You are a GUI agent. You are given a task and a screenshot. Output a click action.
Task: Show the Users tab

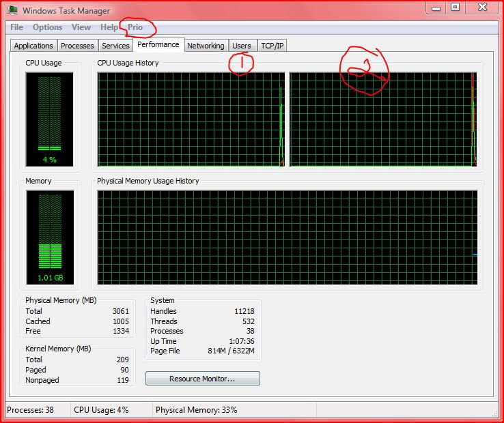(x=242, y=46)
